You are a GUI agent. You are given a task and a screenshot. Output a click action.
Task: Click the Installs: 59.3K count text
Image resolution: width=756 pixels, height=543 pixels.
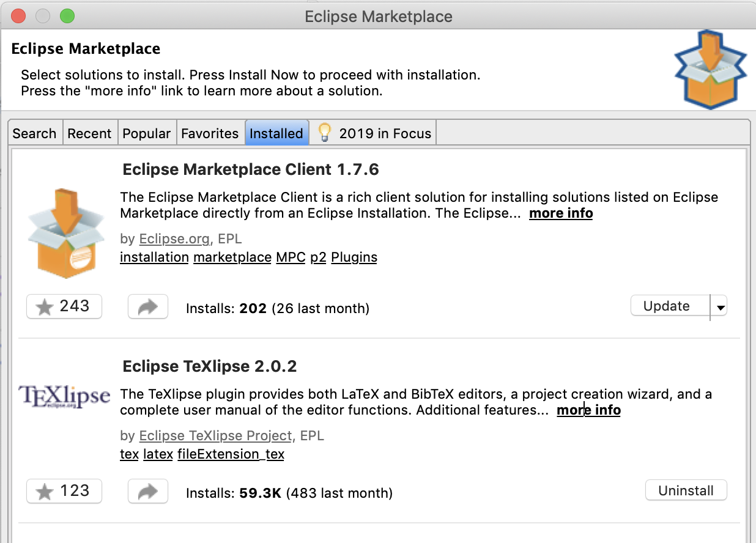(x=289, y=493)
